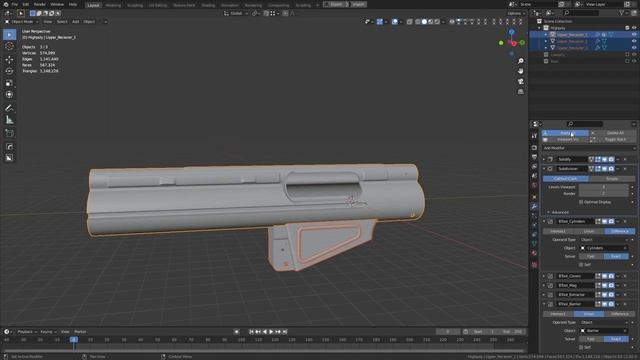Select Simple subdivision type

(611, 179)
